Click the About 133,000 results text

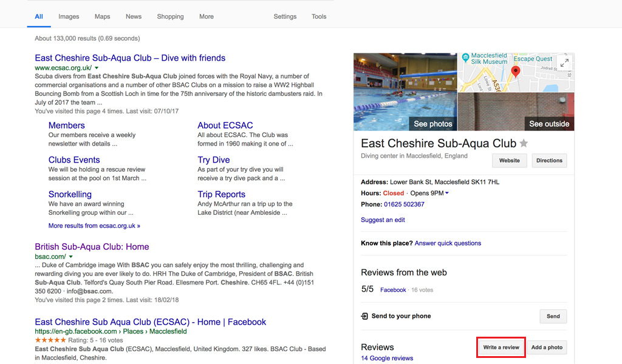pyautogui.click(x=87, y=38)
